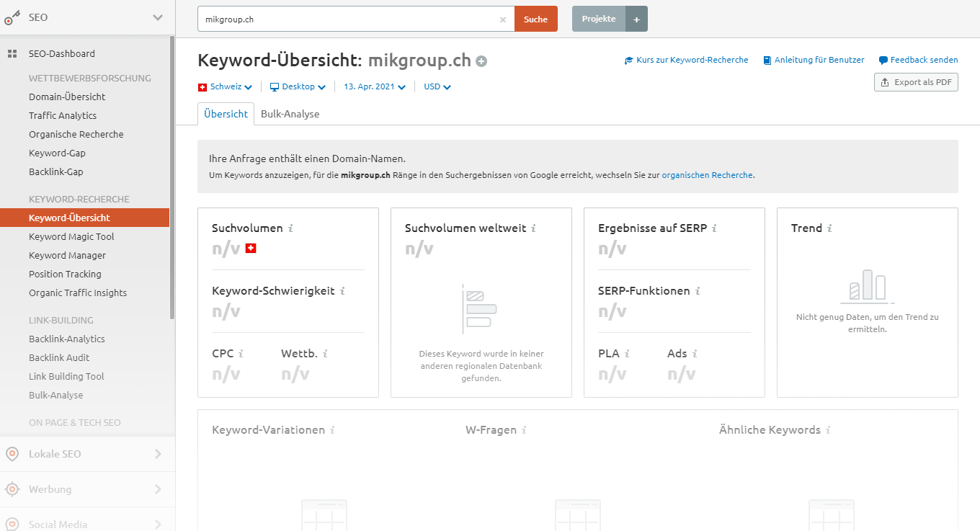980x531 pixels.
Task: Open the 13. Apr. 2021 date dropdown
Action: 374,87
